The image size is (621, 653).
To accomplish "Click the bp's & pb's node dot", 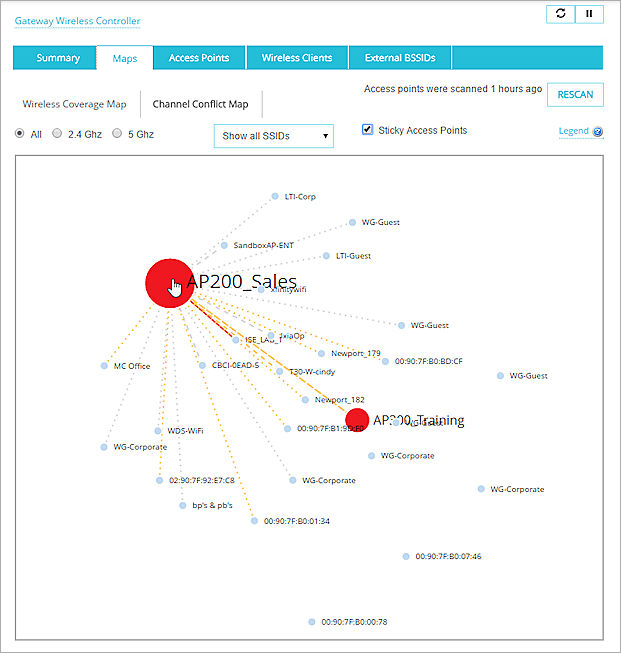I will click(x=182, y=505).
